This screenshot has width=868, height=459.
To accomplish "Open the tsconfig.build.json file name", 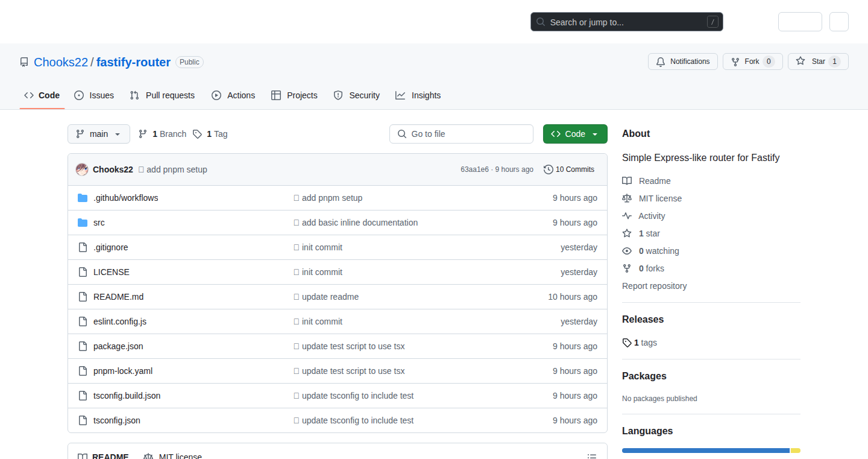I will pyautogui.click(x=127, y=396).
